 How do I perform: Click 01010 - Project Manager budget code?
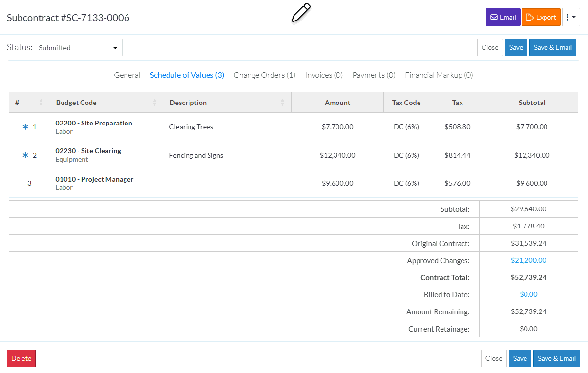(x=94, y=179)
